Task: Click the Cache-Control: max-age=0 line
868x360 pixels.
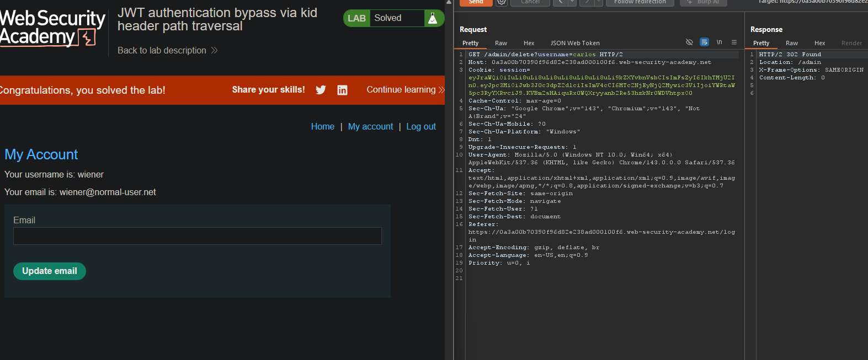Action: tap(515, 101)
